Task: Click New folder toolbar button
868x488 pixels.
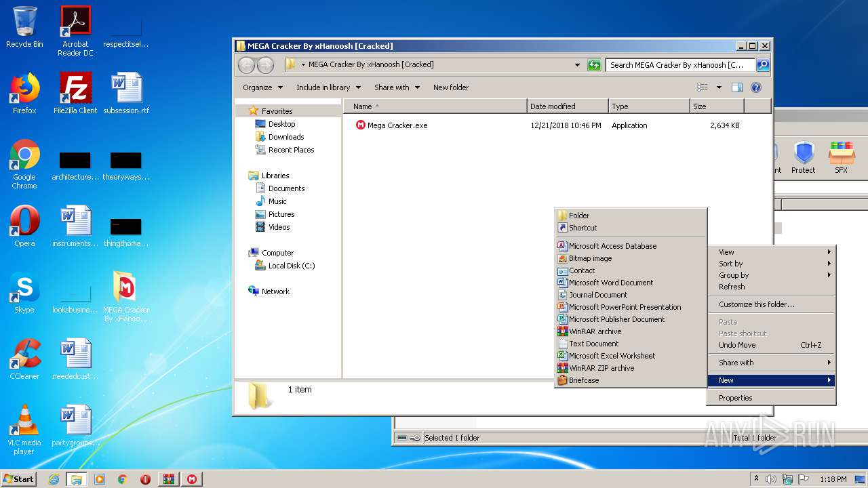Action: click(x=451, y=87)
